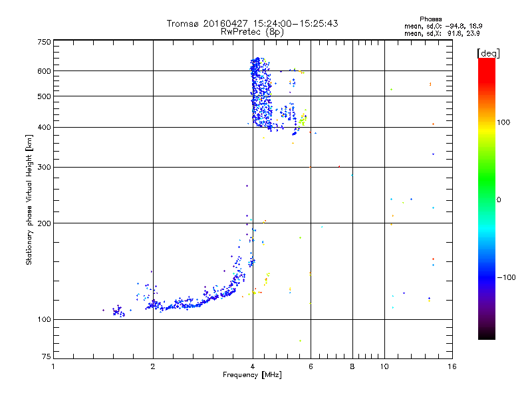Click the x-axis tick label '10'

pos(384,366)
